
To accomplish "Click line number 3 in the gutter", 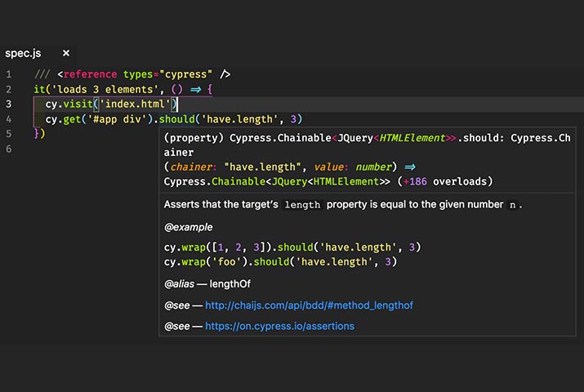I will tap(8, 104).
